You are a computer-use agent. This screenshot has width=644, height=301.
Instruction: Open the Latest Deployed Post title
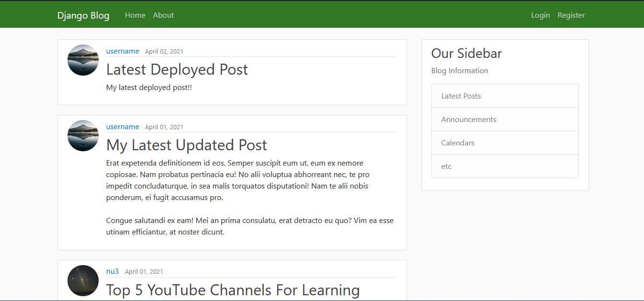click(177, 69)
